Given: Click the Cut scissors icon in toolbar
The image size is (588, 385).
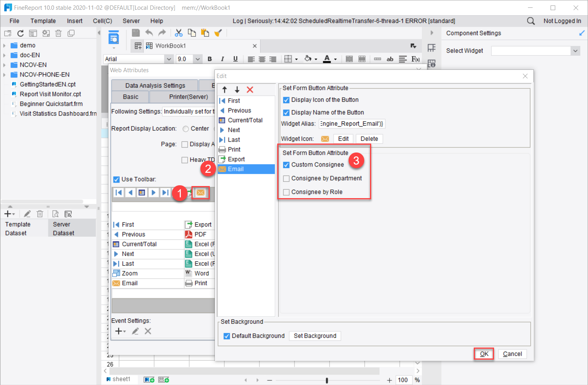Looking at the screenshot, I should point(179,33).
